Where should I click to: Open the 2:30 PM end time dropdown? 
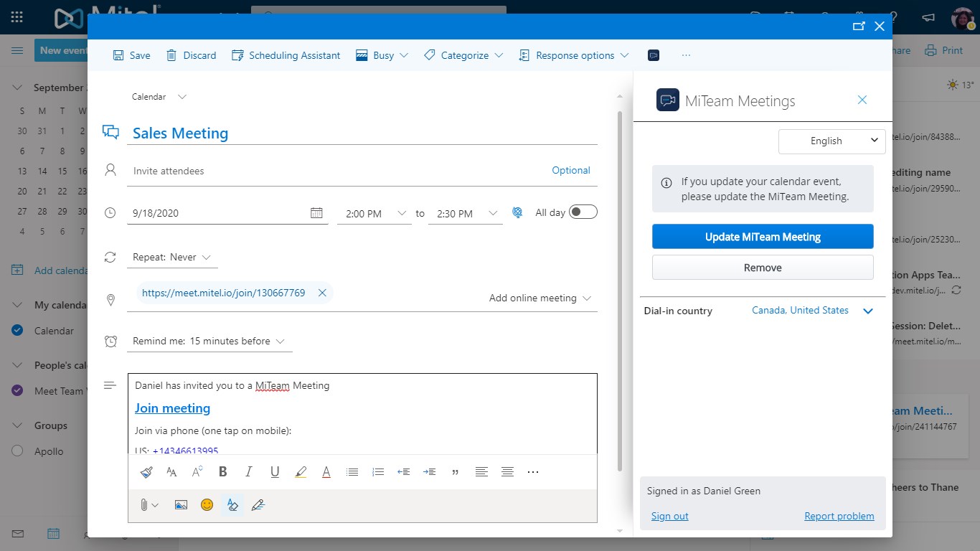tap(466, 213)
